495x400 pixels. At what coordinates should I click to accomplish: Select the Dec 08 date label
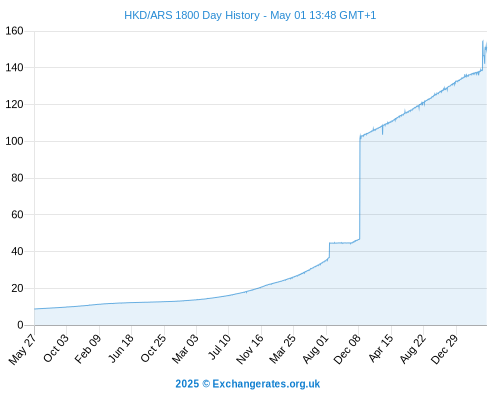(x=347, y=349)
